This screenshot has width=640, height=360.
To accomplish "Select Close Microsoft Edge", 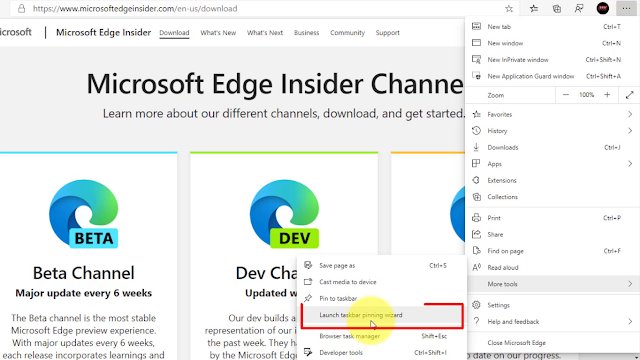I will 552,342.
